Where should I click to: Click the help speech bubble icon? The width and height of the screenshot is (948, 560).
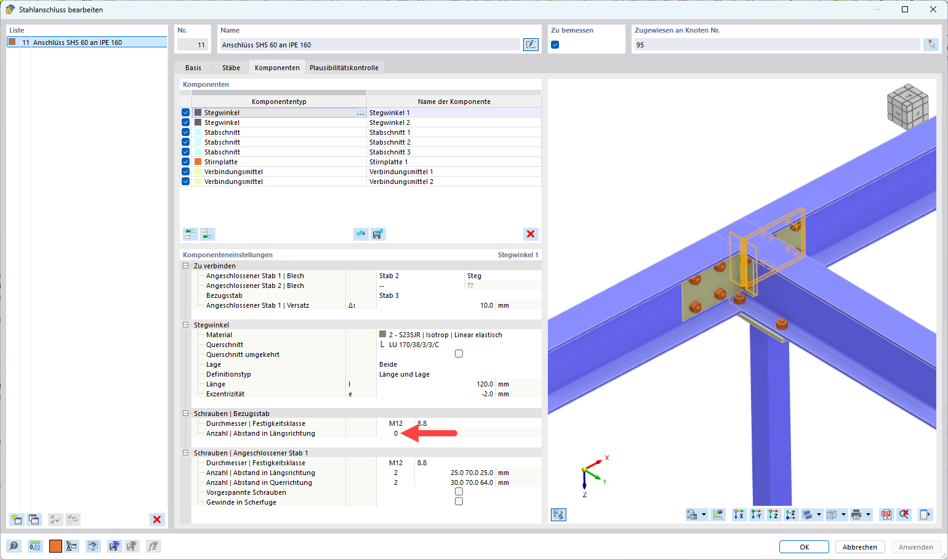(x=14, y=546)
